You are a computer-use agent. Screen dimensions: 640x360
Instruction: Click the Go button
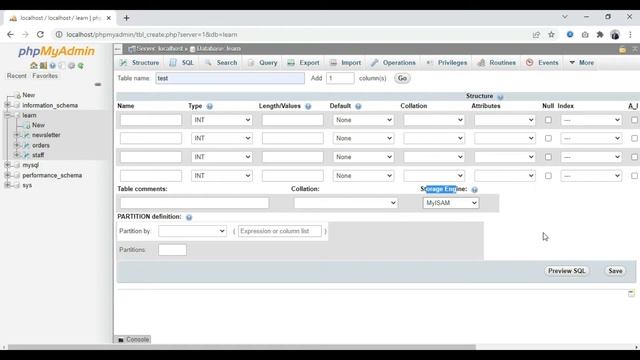click(402, 78)
